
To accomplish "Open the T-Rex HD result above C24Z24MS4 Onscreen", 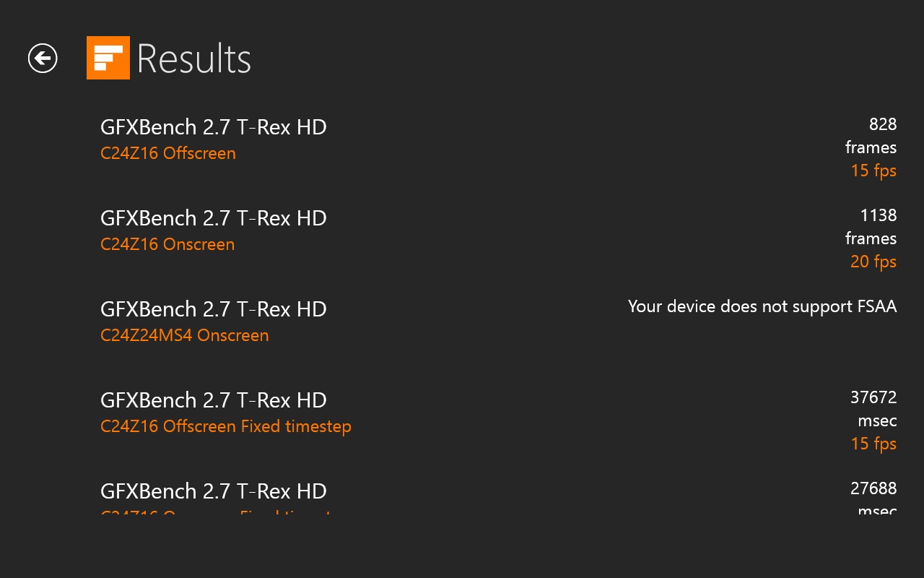I will point(214,309).
